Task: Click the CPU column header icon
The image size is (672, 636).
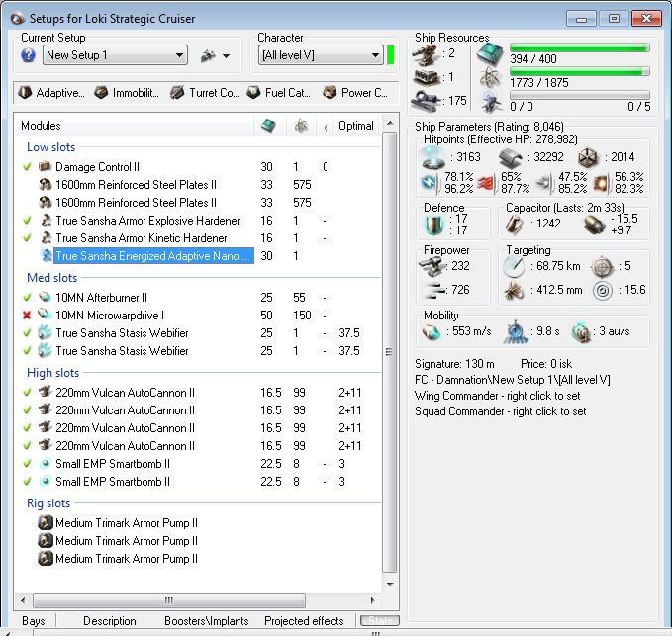Action: point(269,126)
